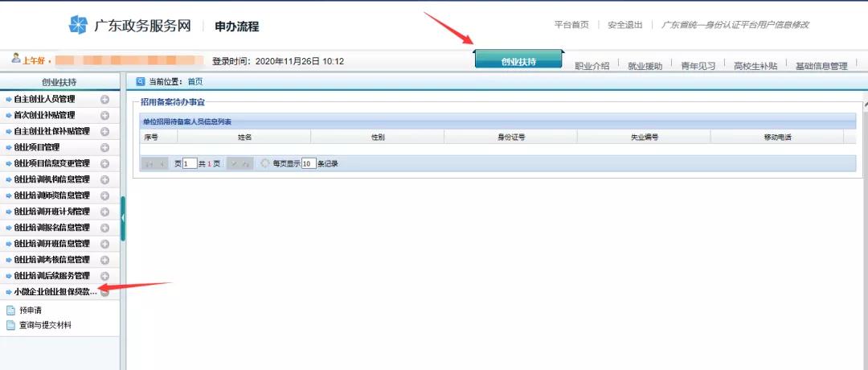The height and width of the screenshot is (370, 868).
Task: Expand 首次创业补贴管理 with its plus icon
Action: [x=104, y=116]
